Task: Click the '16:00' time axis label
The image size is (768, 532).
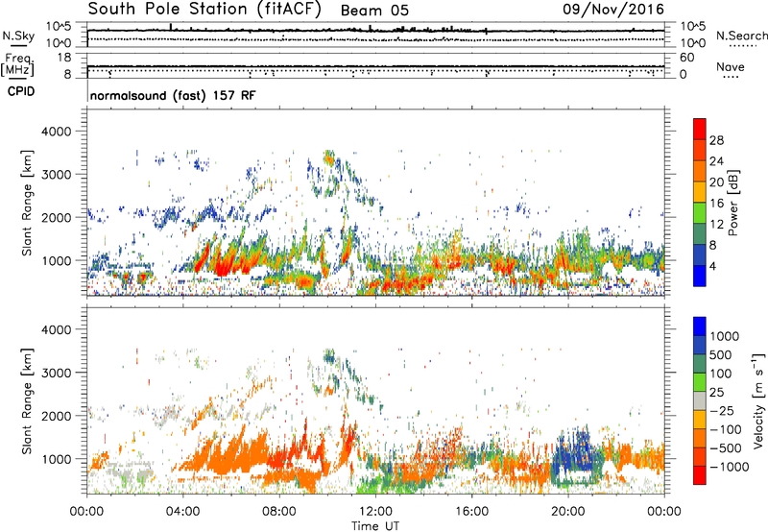Action: pyautogui.click(x=472, y=512)
